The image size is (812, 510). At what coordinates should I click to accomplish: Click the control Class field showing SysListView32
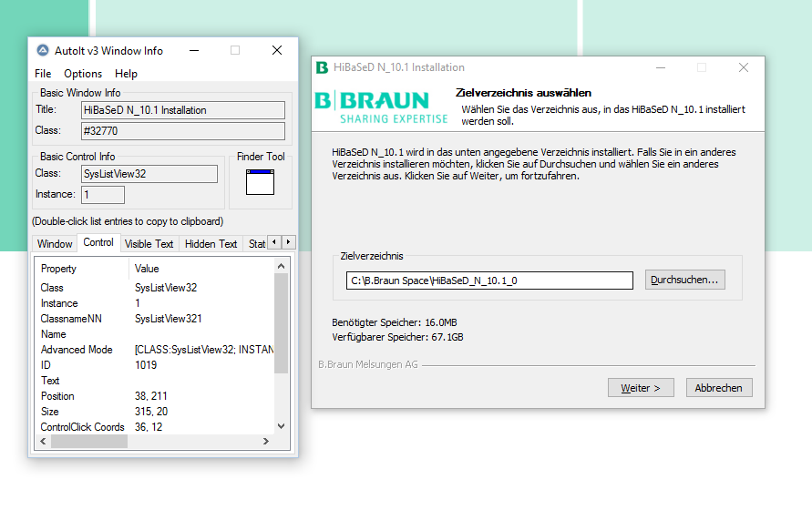click(x=149, y=174)
